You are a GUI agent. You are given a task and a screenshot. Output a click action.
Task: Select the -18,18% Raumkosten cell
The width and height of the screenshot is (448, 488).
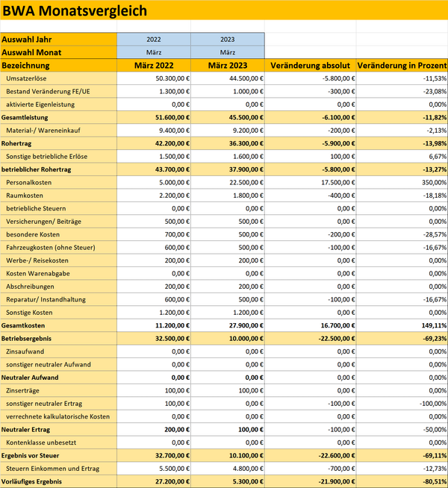click(x=402, y=195)
